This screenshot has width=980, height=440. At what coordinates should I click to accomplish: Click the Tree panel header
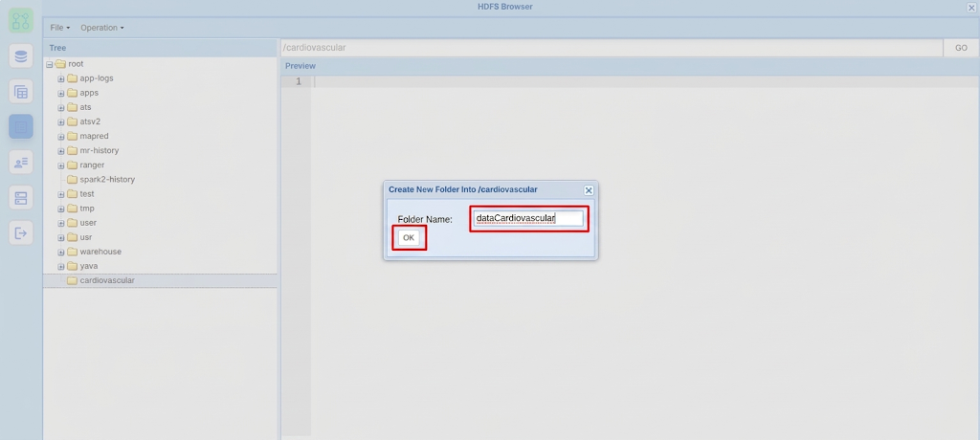pyautogui.click(x=160, y=48)
